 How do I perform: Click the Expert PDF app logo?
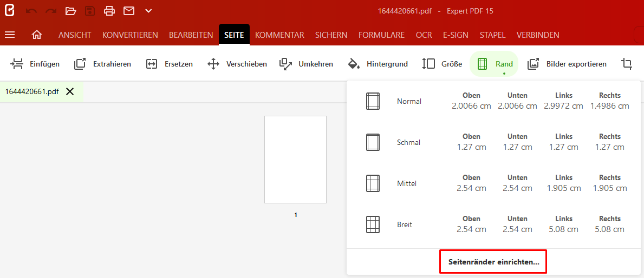click(9, 11)
